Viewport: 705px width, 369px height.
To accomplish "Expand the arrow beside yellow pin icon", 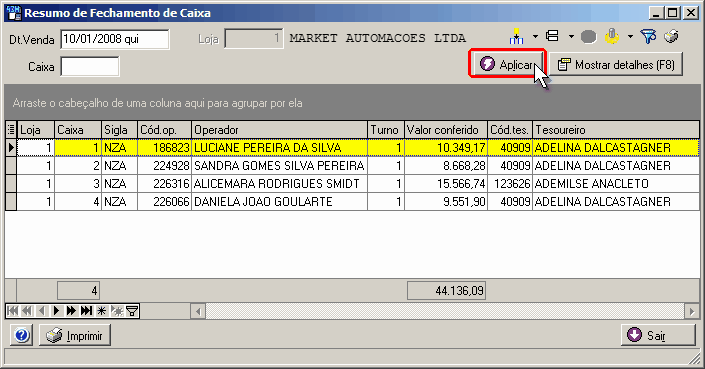I will pos(630,36).
